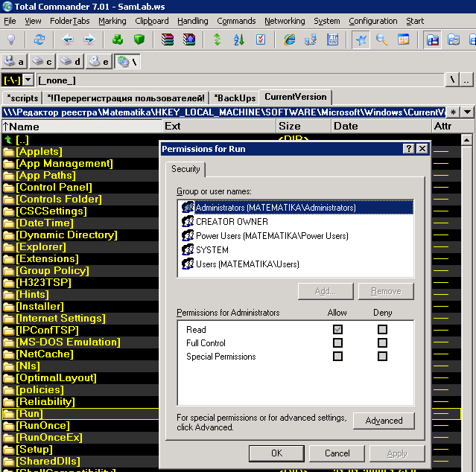The height and width of the screenshot is (472, 476).
Task: Click the file list scrollbar up arrow
Action: (x=466, y=140)
